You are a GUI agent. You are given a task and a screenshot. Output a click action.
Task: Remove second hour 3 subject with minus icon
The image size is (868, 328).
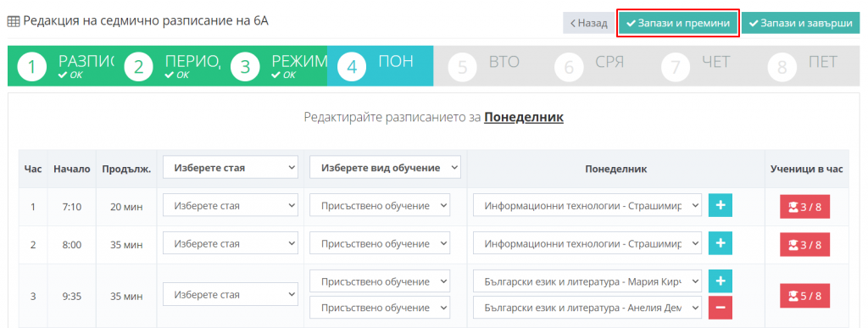click(721, 308)
